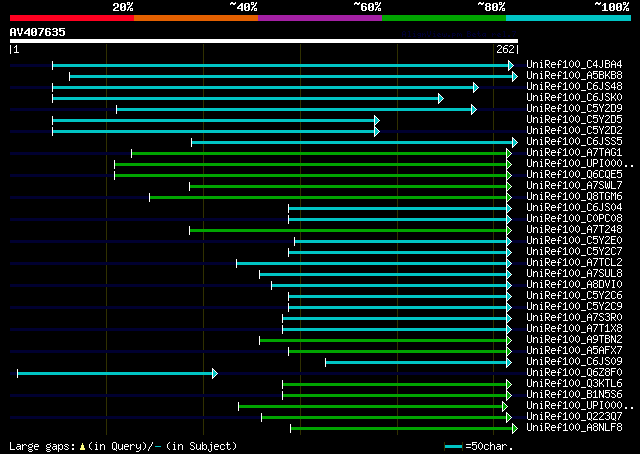Select the UniRef100_C6JS04 label

point(574,208)
